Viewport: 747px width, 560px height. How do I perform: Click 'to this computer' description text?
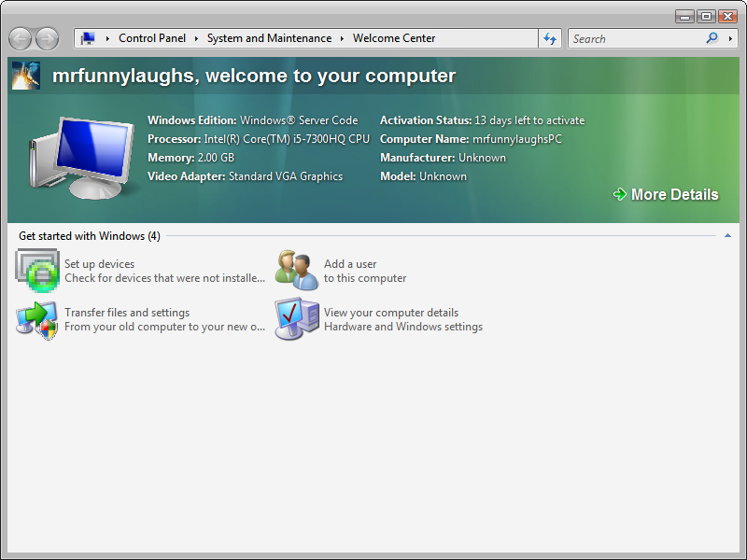pos(365,278)
